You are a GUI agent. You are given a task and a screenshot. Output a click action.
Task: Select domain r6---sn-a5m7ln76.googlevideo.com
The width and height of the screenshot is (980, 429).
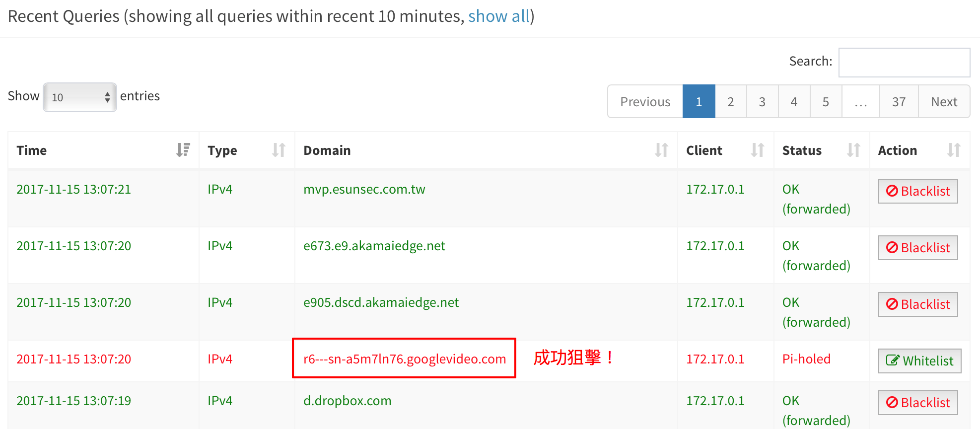[405, 359]
